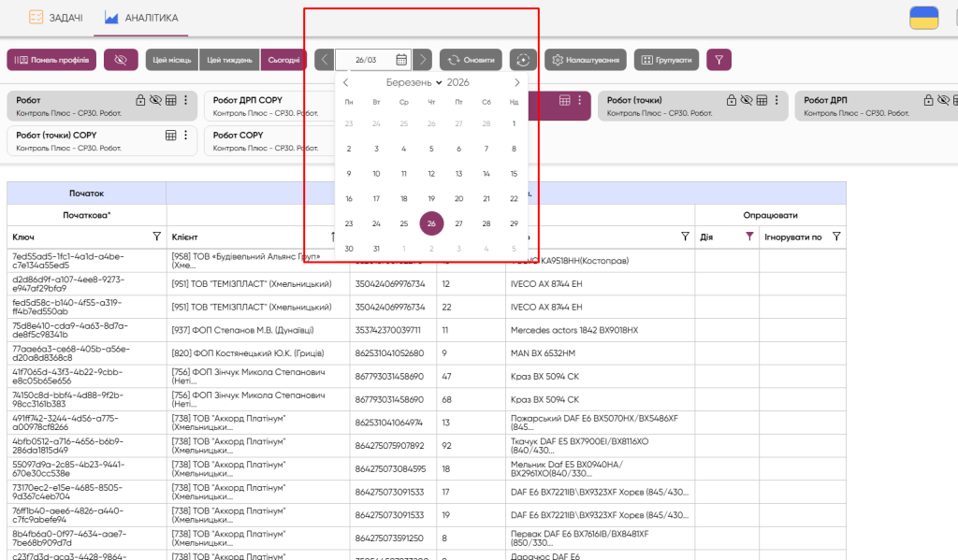Open the purple funnel filter button in toolbar
The width and height of the screenshot is (958, 560).
pyautogui.click(x=719, y=60)
